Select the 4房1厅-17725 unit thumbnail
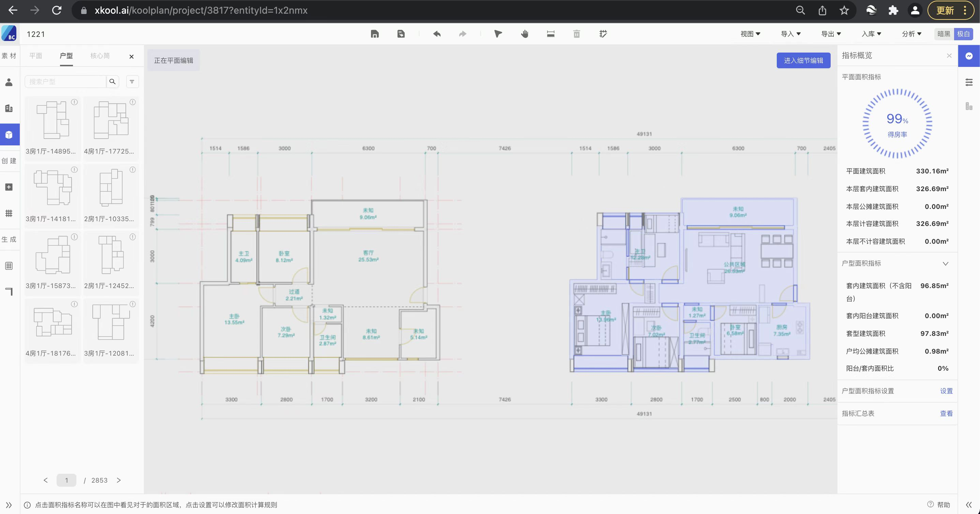980x514 pixels. (x=111, y=122)
